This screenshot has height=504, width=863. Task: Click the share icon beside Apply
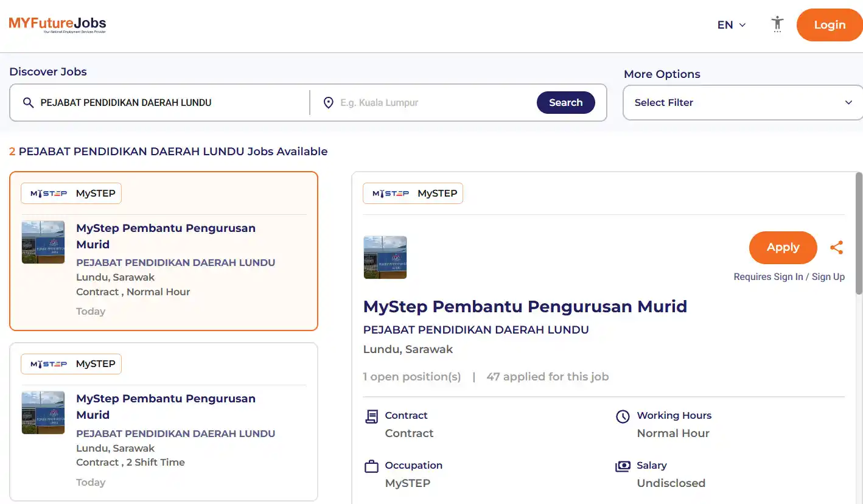[837, 247]
